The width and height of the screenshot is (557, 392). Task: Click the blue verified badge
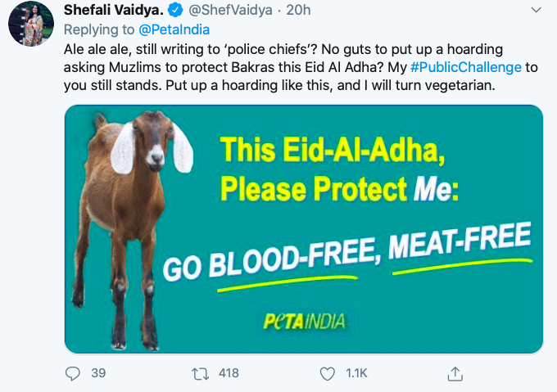[175, 10]
